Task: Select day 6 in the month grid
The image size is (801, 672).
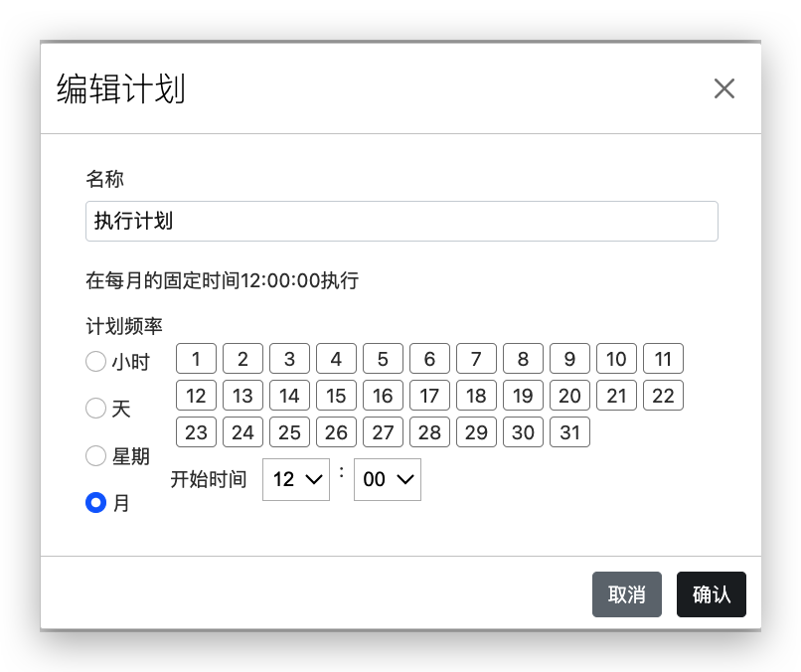Action: (429, 359)
